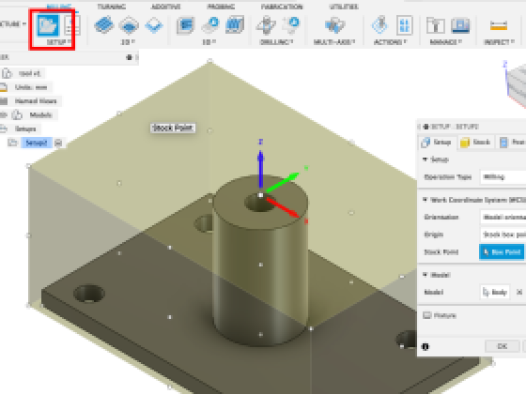
Task: Open the Drill operation icon
Action: 266,25
